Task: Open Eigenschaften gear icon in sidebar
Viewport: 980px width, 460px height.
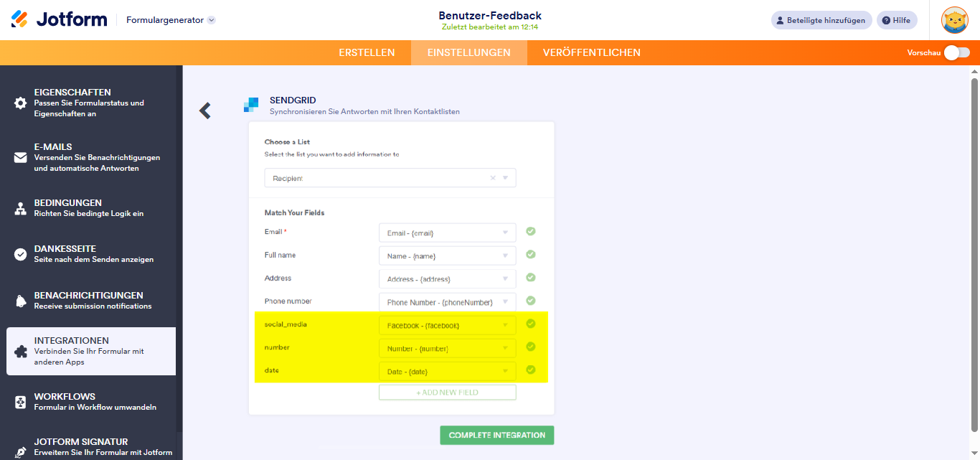Action: pyautogui.click(x=21, y=103)
